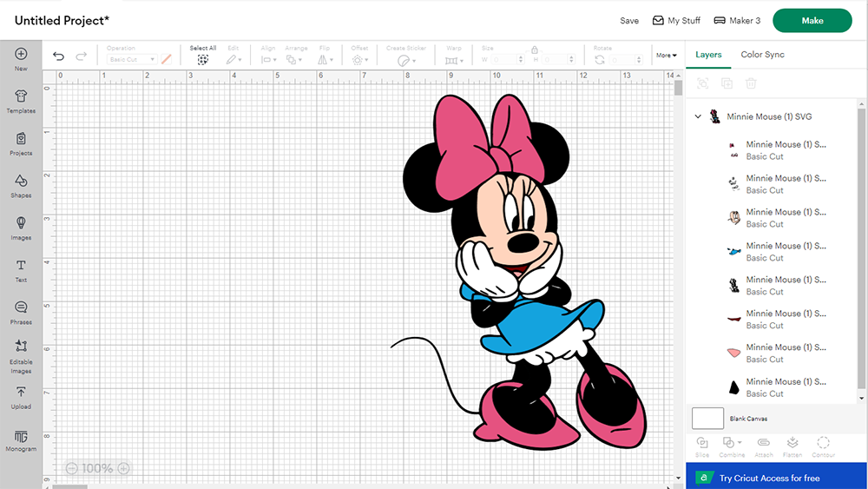Expand the More dropdown in toolbar
The height and width of the screenshot is (489, 868).
click(x=666, y=56)
